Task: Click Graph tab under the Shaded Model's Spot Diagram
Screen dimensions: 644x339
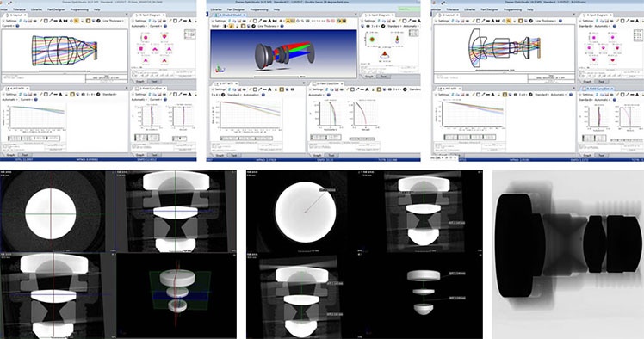Action: pos(369,76)
